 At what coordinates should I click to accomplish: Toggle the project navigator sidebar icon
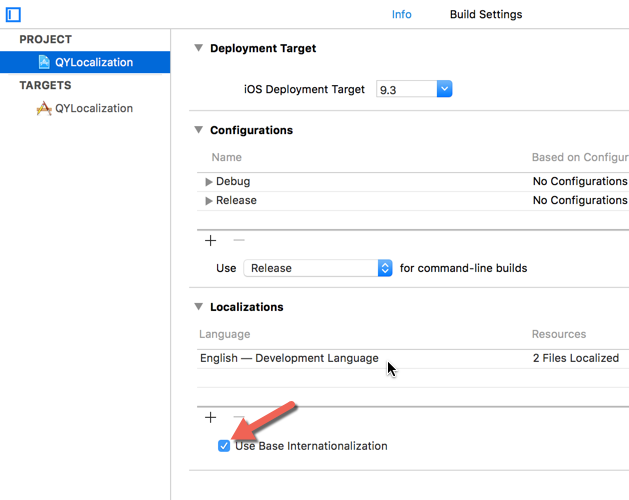coord(13,15)
